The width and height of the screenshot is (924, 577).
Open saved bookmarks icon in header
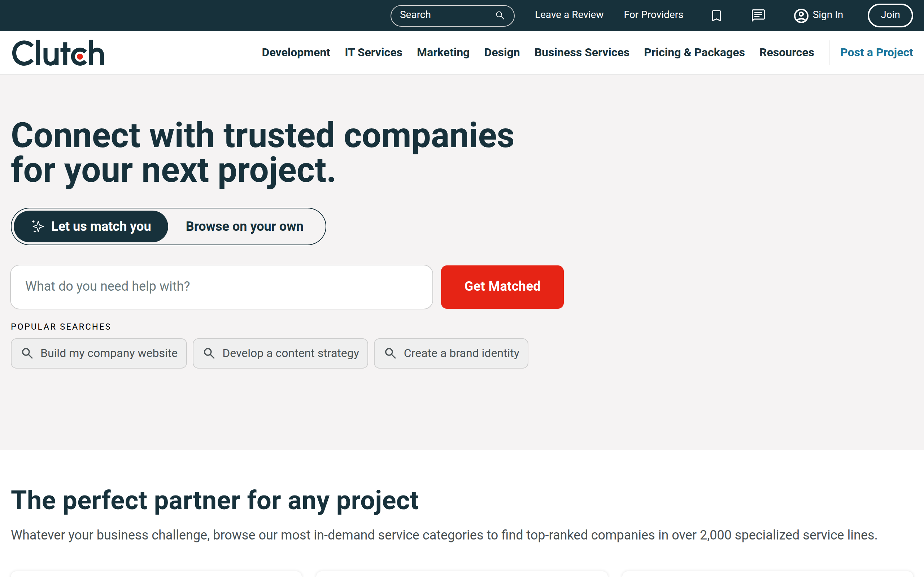[x=716, y=15]
